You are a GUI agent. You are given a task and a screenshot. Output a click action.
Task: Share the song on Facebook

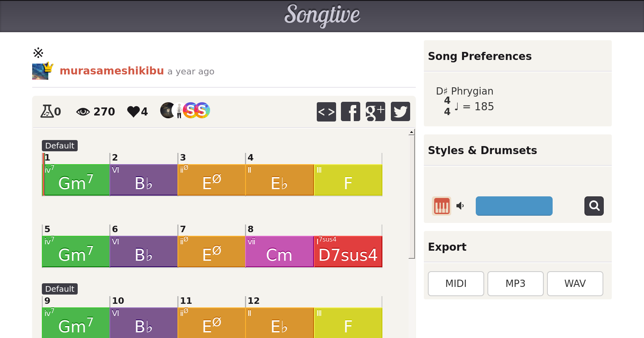click(351, 111)
